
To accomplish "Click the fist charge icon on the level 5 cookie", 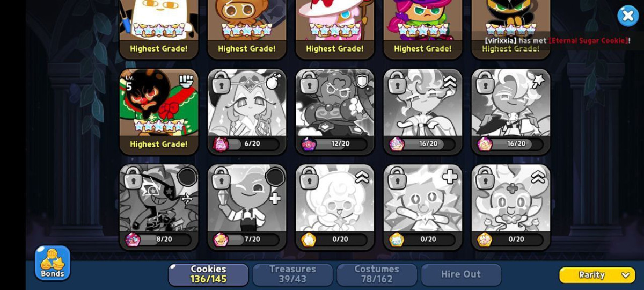I will pos(186,81).
